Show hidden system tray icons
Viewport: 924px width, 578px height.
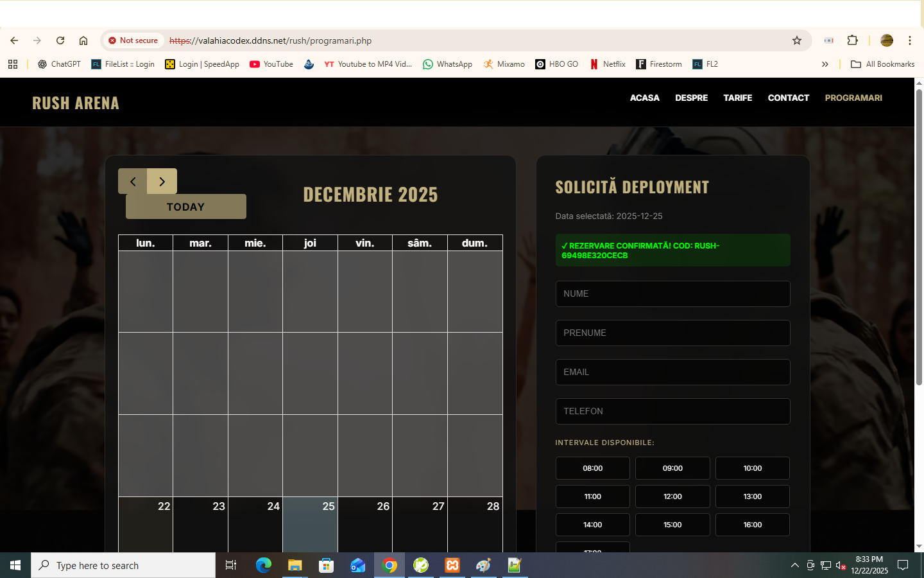click(x=794, y=565)
